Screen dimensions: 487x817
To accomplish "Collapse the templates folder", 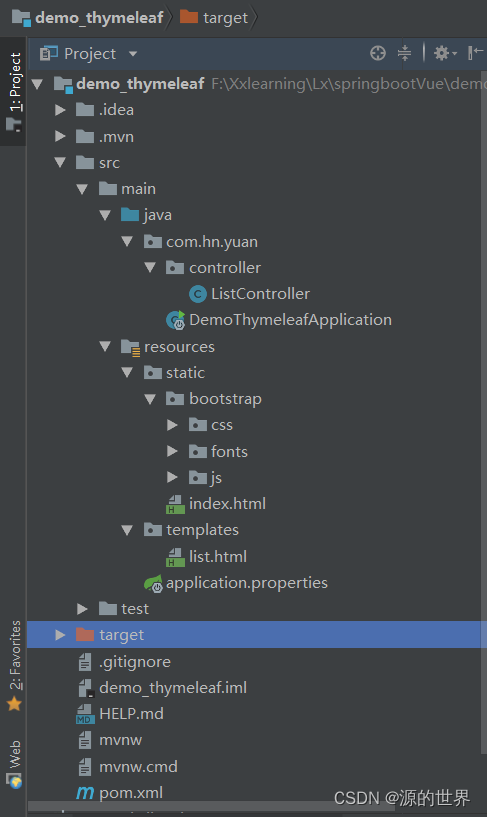I will click(127, 530).
